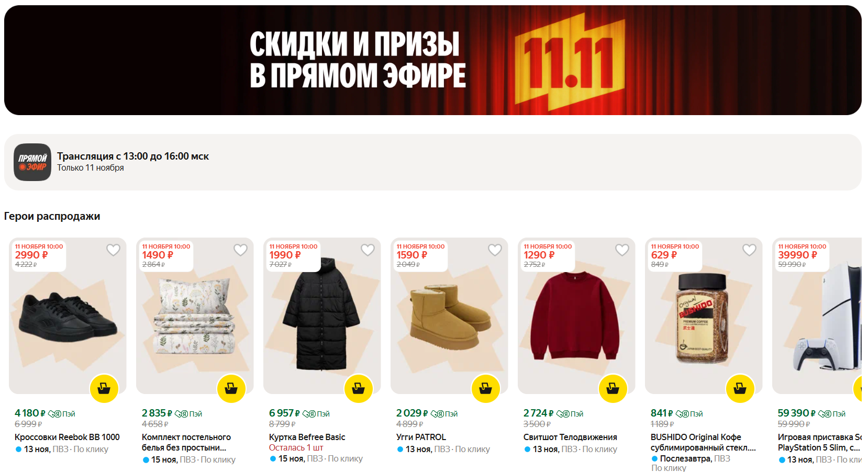Add PATROL uggs to cart
The height and width of the screenshot is (472, 868).
pyautogui.click(x=486, y=388)
